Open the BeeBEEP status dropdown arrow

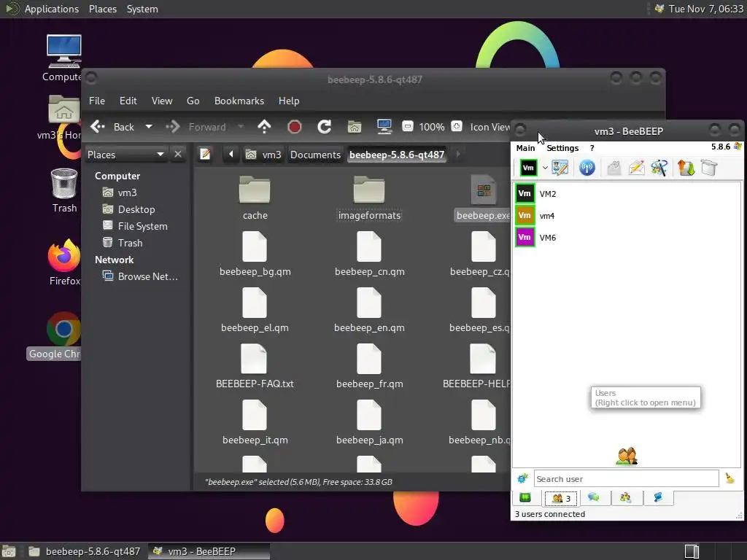[545, 168]
